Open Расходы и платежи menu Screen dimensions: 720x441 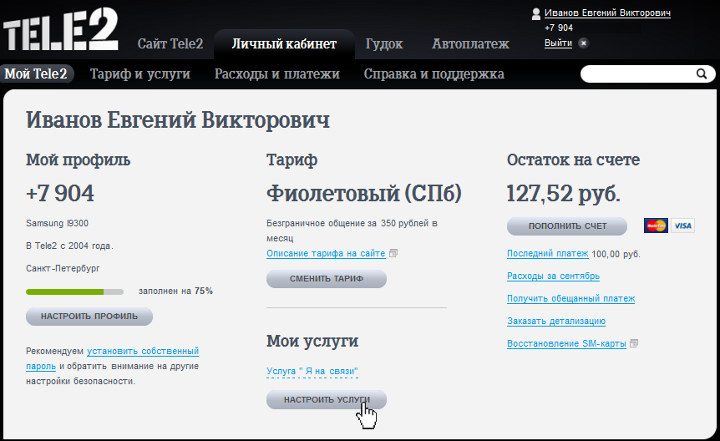click(x=277, y=74)
